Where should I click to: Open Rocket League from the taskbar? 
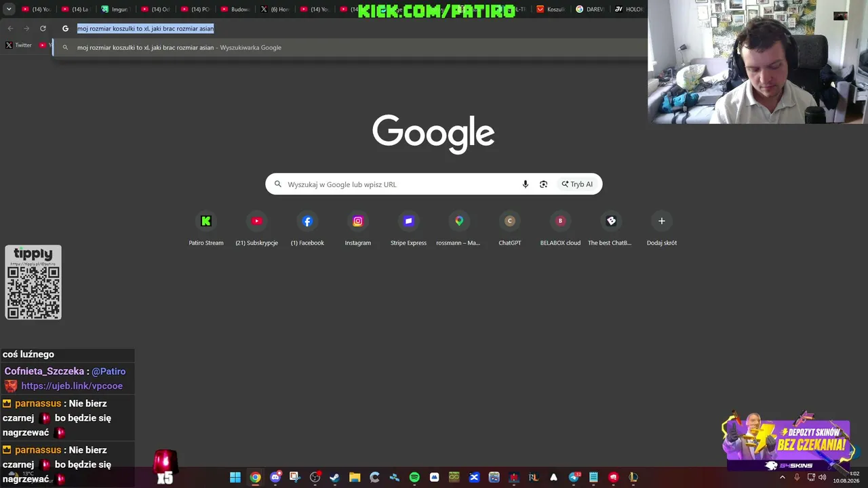pos(534,477)
